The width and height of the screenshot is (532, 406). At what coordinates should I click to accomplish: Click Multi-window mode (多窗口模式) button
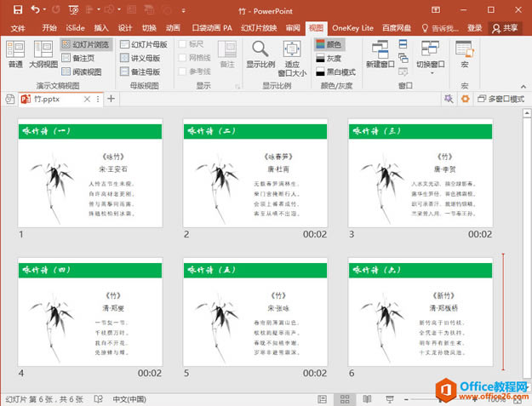click(501, 99)
